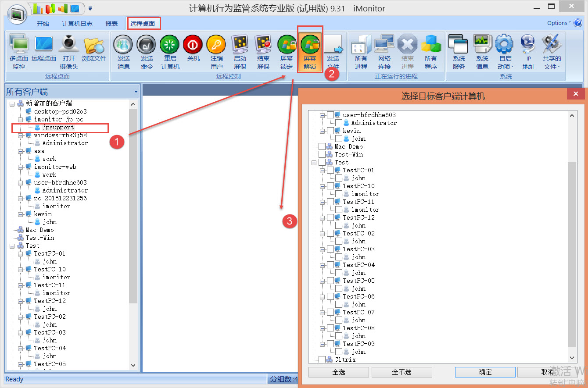The width and height of the screenshot is (588, 388).
Task: Open the application orb menu button
Action: [17, 14]
